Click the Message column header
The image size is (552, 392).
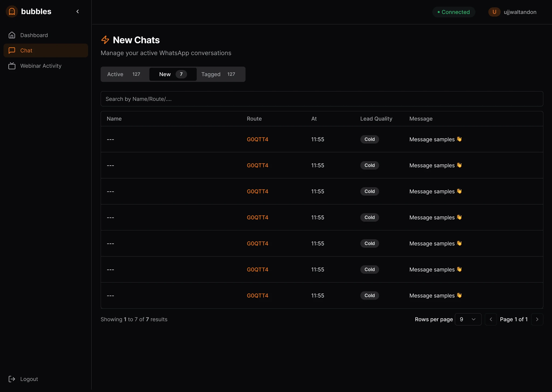421,119
